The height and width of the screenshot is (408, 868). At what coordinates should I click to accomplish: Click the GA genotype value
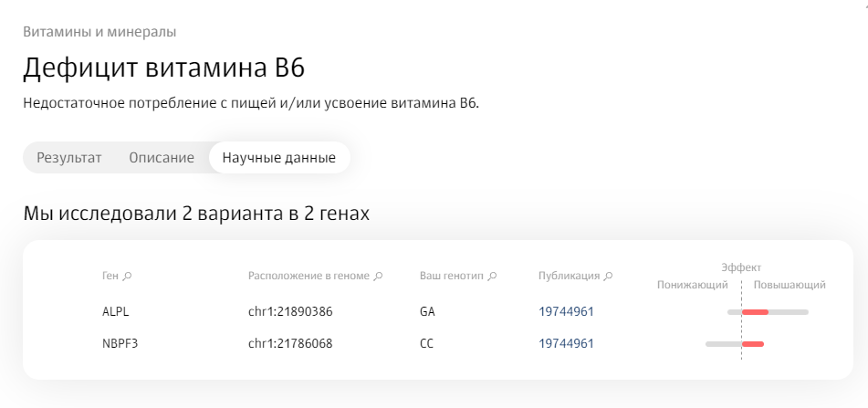[x=427, y=311]
